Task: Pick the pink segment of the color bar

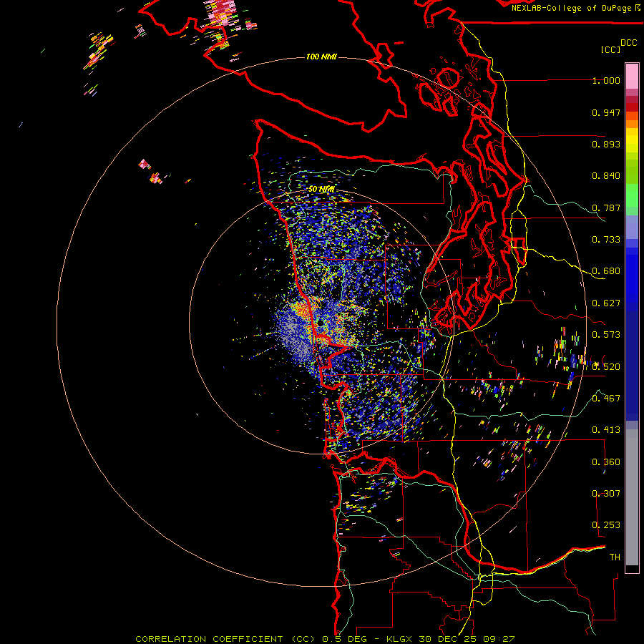Action: click(x=632, y=76)
